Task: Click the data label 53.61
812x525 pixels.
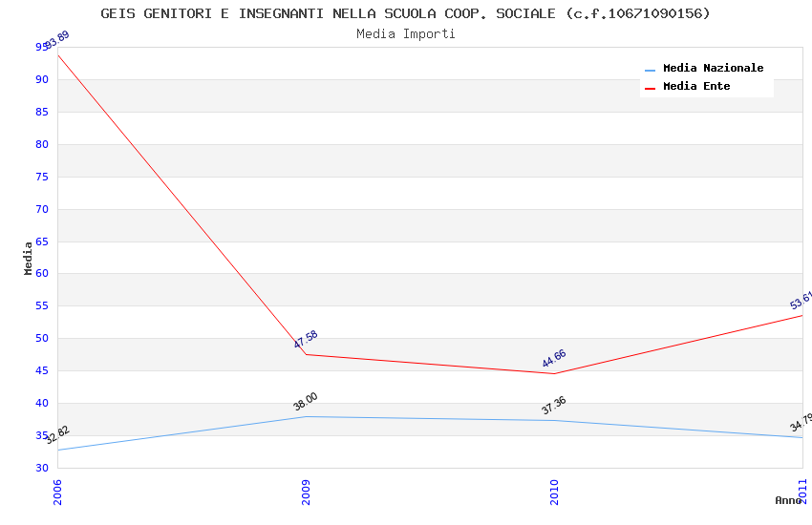Action: tap(801, 301)
